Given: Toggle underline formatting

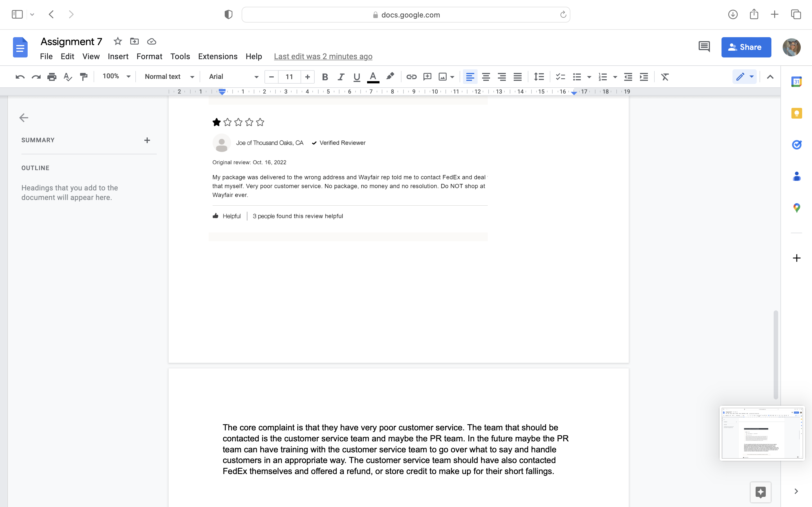Looking at the screenshot, I should click(356, 77).
